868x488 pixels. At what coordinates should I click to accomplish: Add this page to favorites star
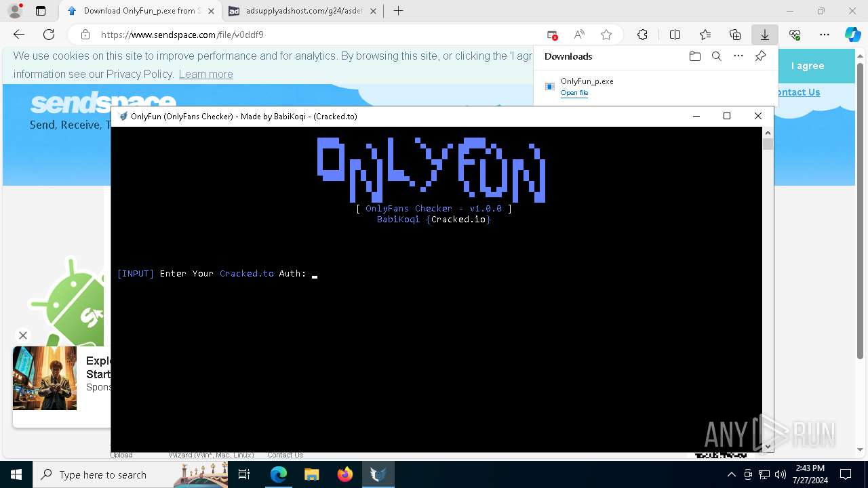tap(606, 35)
